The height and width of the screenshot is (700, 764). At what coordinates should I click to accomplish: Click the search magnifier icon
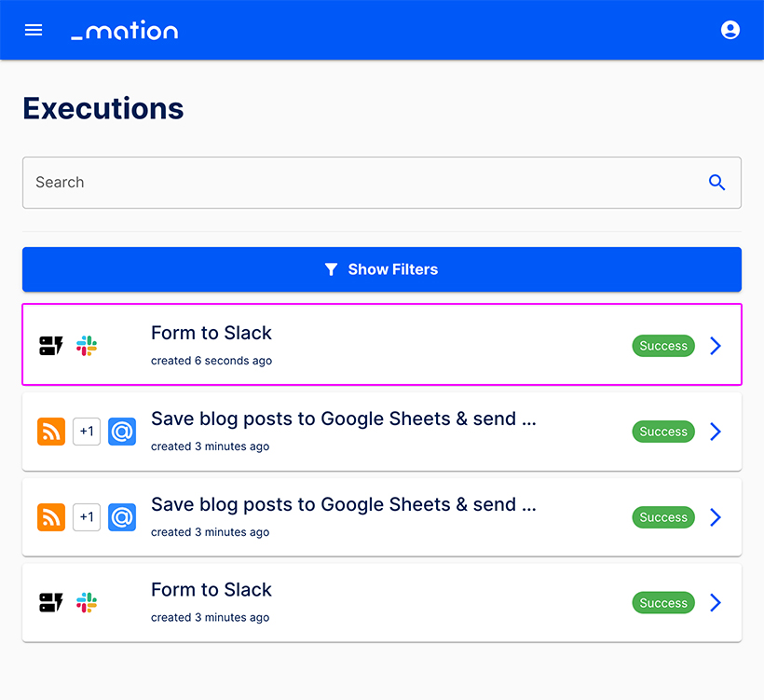coord(716,183)
